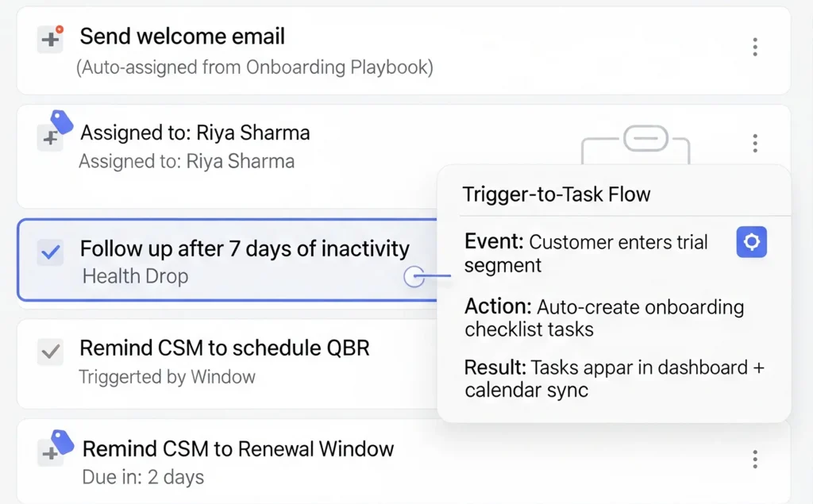Click the Triggered by Window subtitle
The width and height of the screenshot is (813, 504).
[167, 377]
